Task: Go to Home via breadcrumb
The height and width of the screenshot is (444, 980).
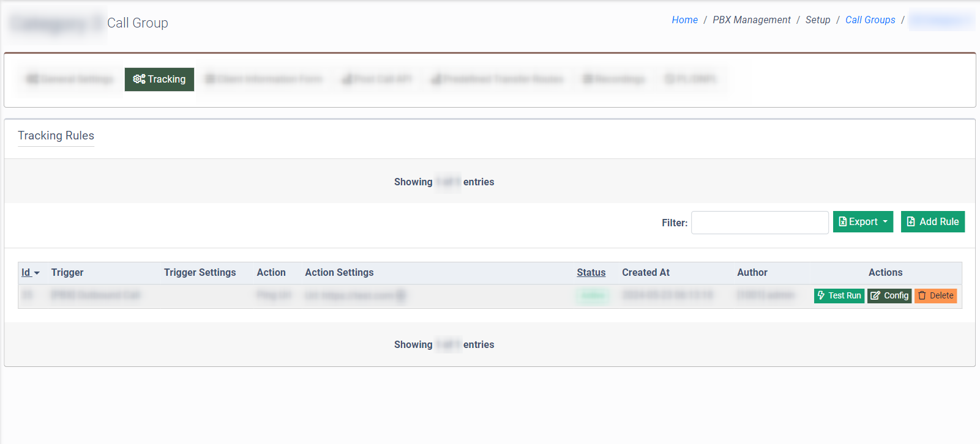Action: [x=684, y=20]
